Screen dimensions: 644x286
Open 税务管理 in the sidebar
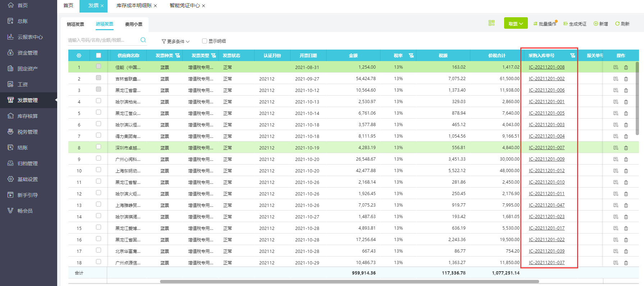(28, 132)
